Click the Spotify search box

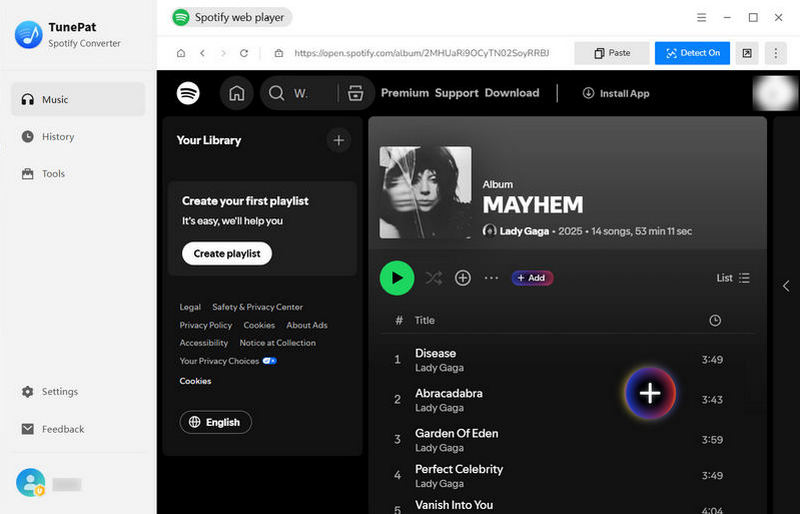[301, 93]
